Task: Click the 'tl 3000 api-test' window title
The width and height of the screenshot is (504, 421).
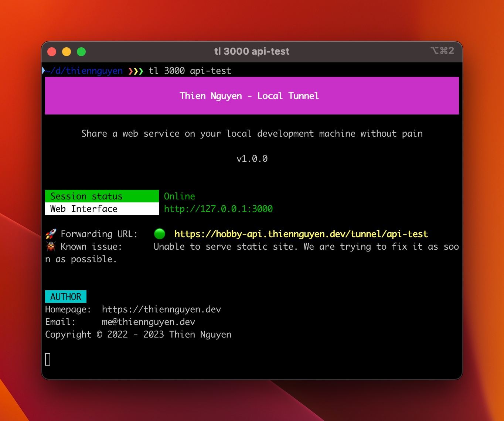Action: click(x=252, y=51)
